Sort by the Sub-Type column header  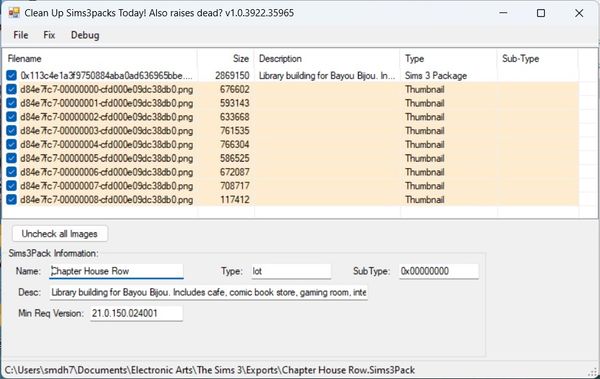point(538,59)
